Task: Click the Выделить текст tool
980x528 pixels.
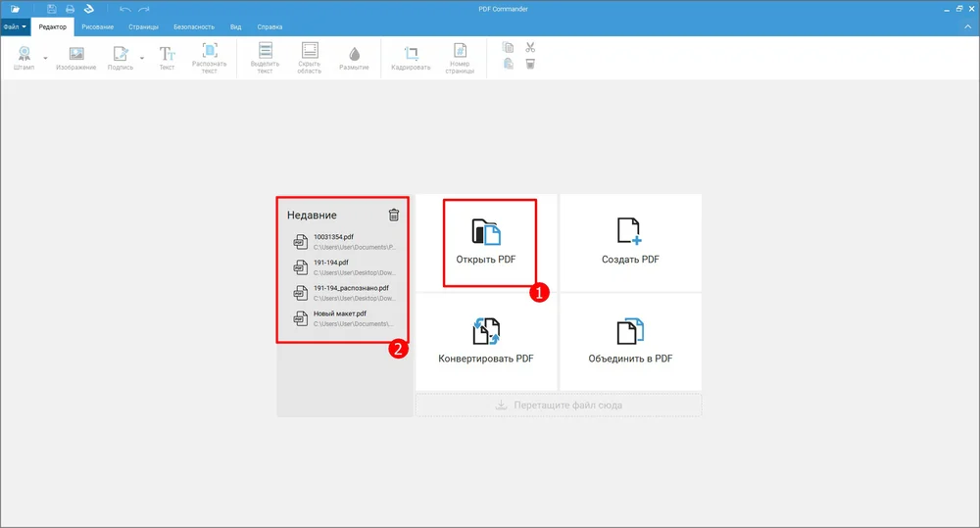Action: point(265,58)
